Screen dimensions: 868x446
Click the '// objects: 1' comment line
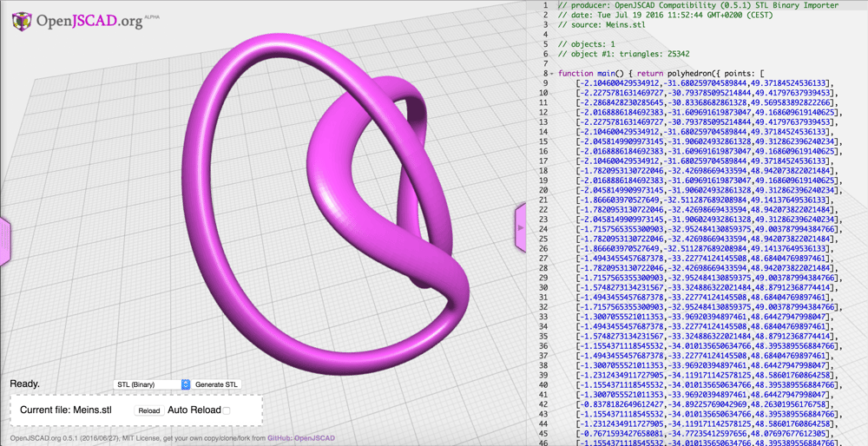(586, 44)
